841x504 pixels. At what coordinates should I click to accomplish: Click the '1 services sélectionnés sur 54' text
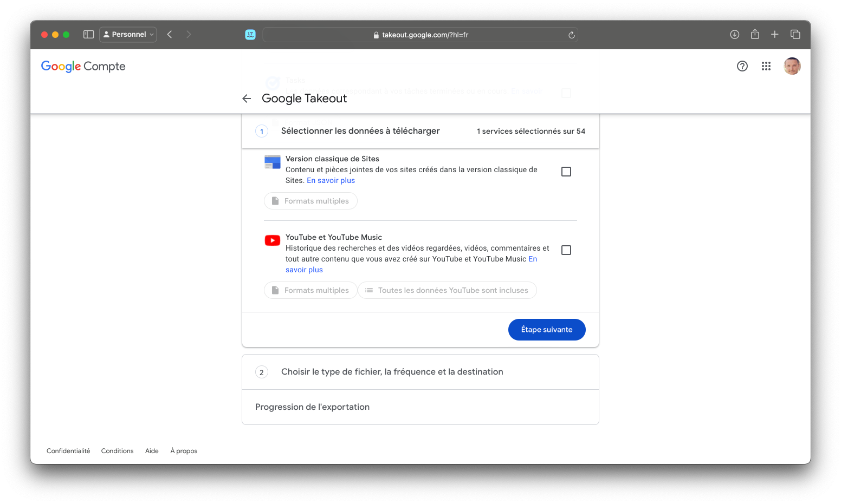pos(531,131)
